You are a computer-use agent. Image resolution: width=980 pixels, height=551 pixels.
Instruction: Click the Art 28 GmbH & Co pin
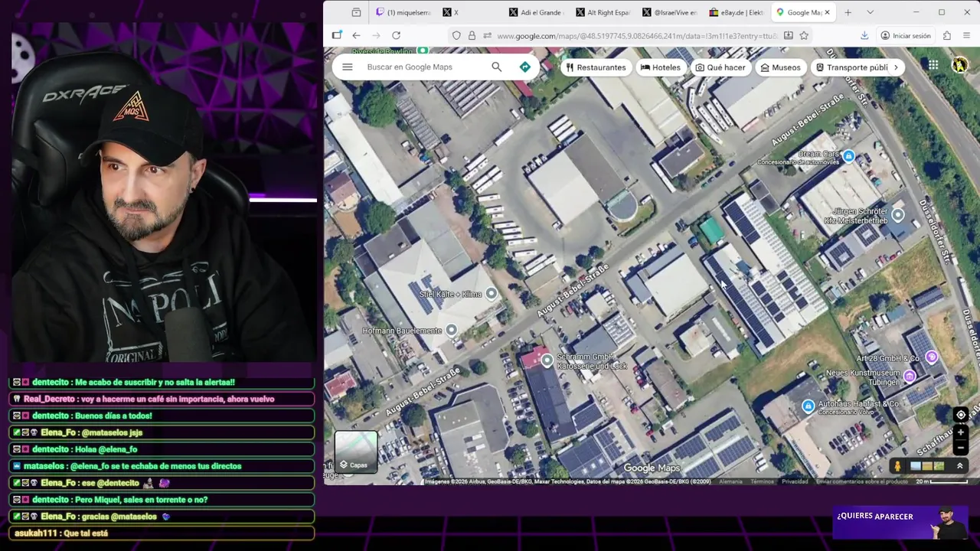click(x=931, y=357)
